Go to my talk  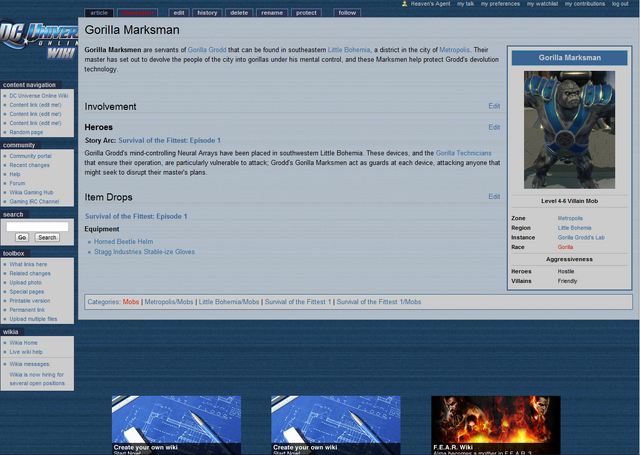(465, 4)
